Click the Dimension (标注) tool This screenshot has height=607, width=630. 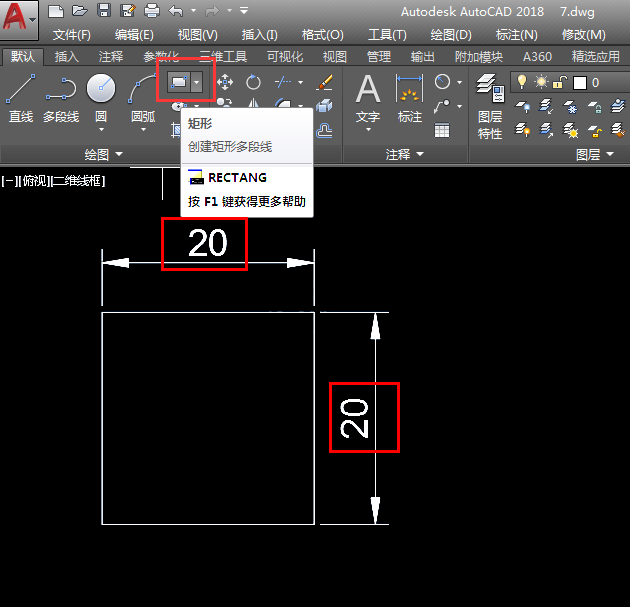coord(409,98)
